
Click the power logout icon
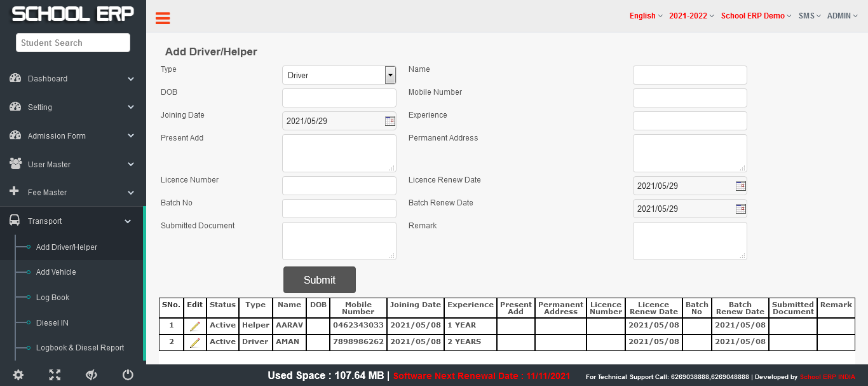tap(128, 375)
